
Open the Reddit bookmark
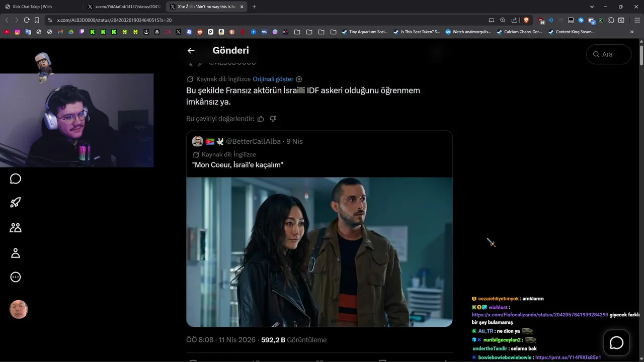coord(200,32)
